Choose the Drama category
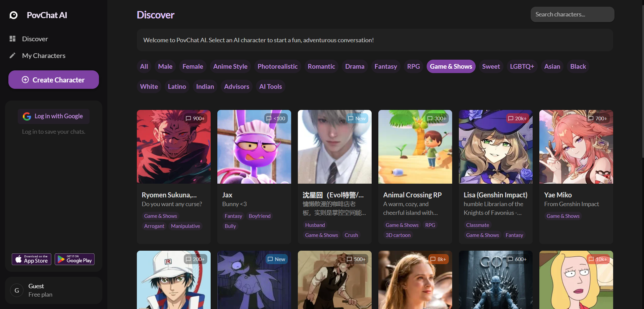The width and height of the screenshot is (644, 309). coord(355,66)
